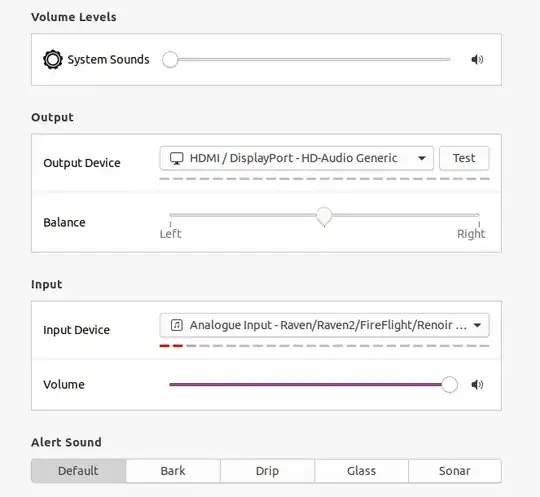Open the HDMI / DisplayPort output selector

click(297, 158)
